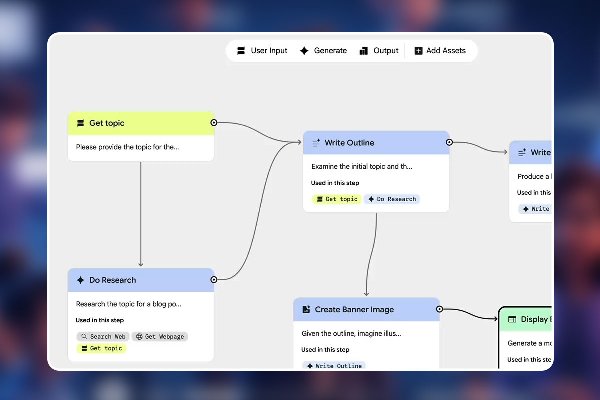This screenshot has width=600, height=400.
Task: Click the magnifier icon in Search Web chip
Action: tap(84, 336)
